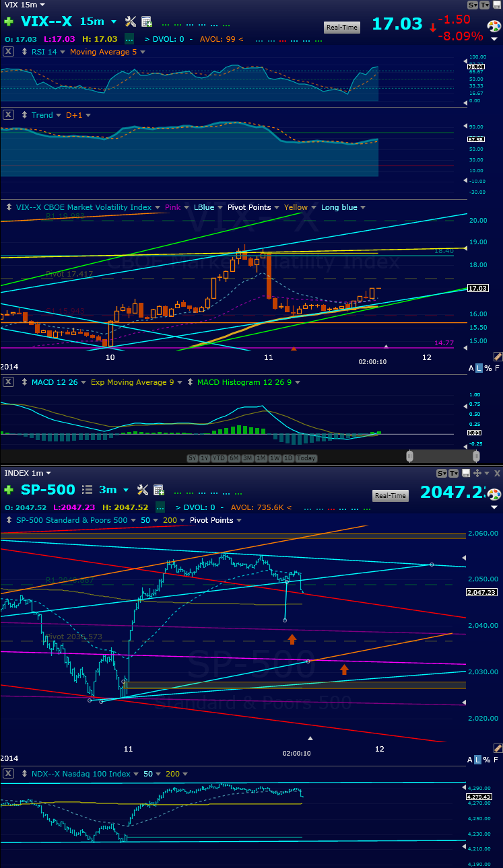Click reorder arrows icon beside RSI 14
This screenshot has width=503, height=868.
[x=24, y=52]
